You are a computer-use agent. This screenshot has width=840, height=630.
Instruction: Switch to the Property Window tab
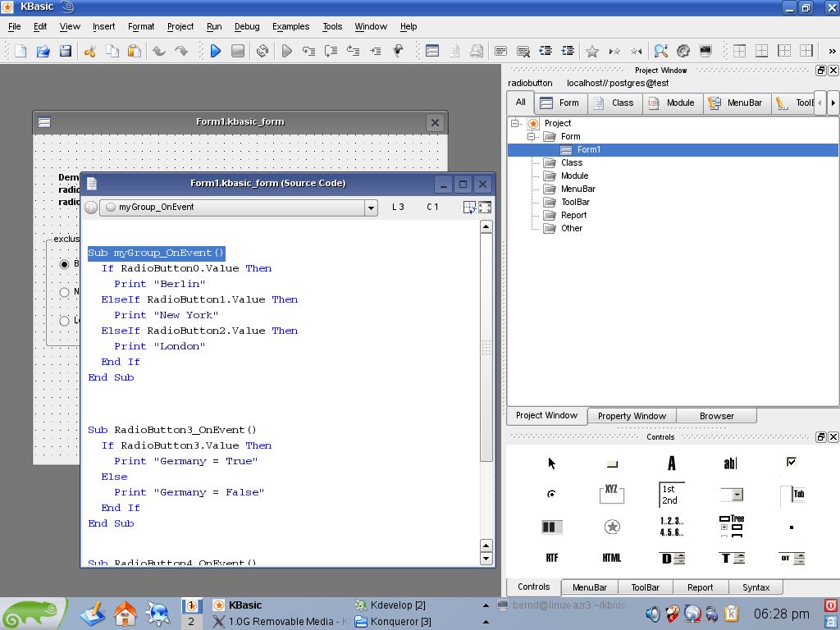pos(632,416)
